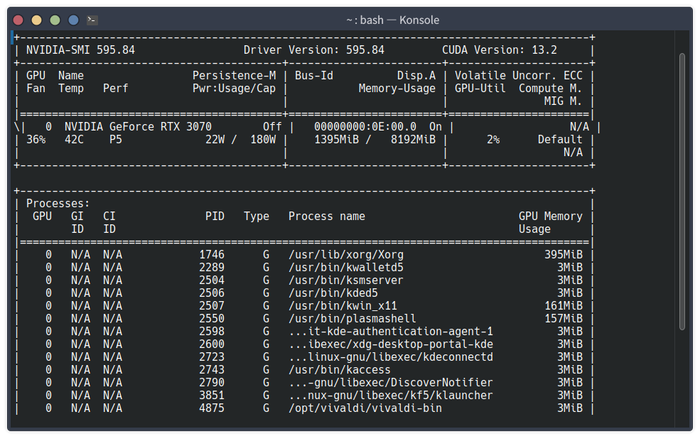The image size is (700, 438).
Task: Click '...it-kde-authentication-agent-1' process name
Action: point(391,332)
